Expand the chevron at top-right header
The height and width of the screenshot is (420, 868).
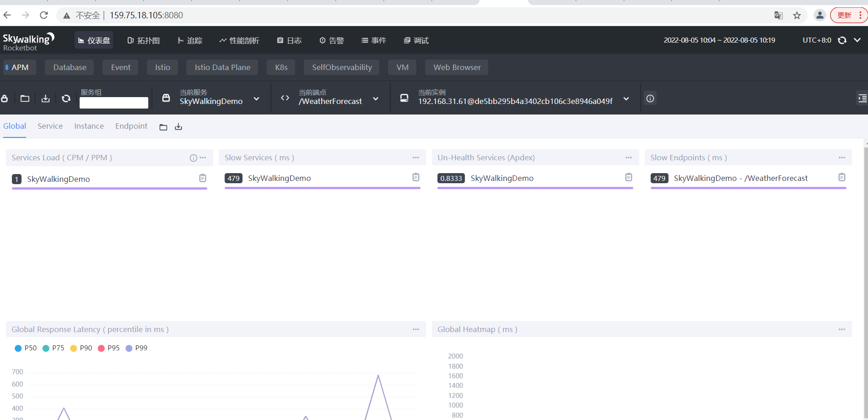(x=857, y=40)
